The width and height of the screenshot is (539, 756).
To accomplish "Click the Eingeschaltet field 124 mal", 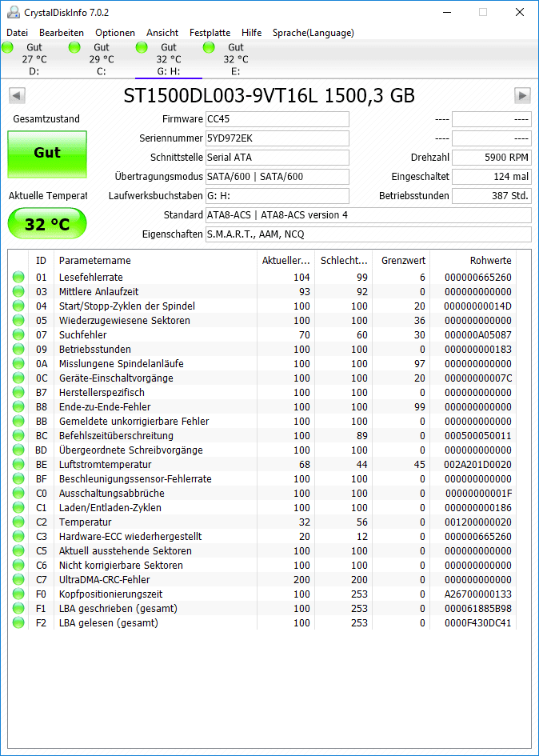I will click(x=492, y=177).
